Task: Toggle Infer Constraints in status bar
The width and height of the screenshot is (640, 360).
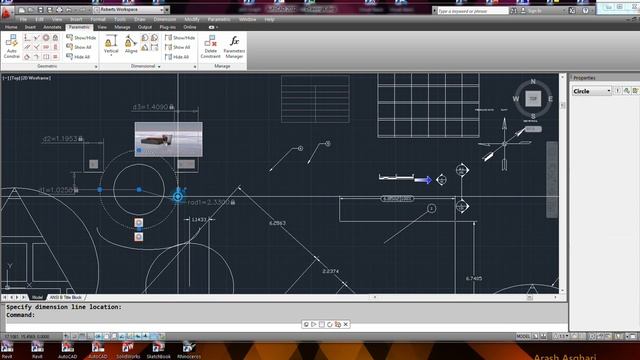Action: coord(67,337)
